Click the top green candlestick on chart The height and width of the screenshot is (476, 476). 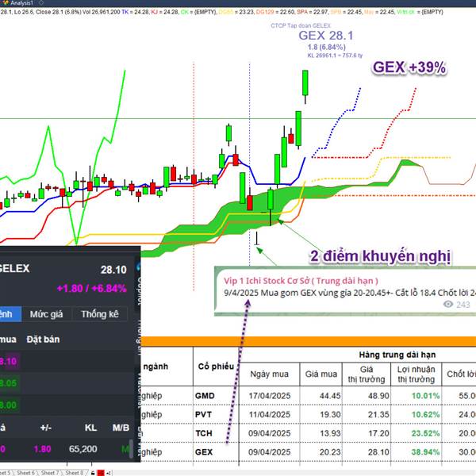coord(305,83)
